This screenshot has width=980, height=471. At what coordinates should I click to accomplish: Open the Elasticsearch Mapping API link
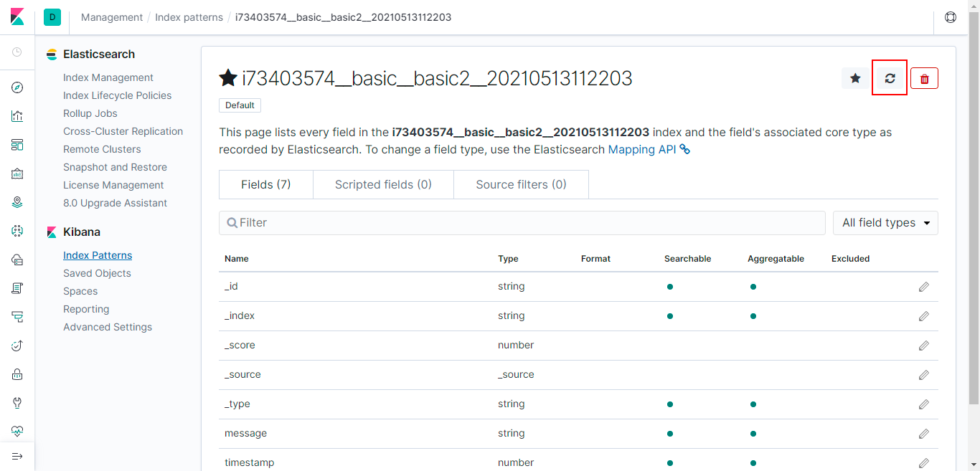[642, 150]
